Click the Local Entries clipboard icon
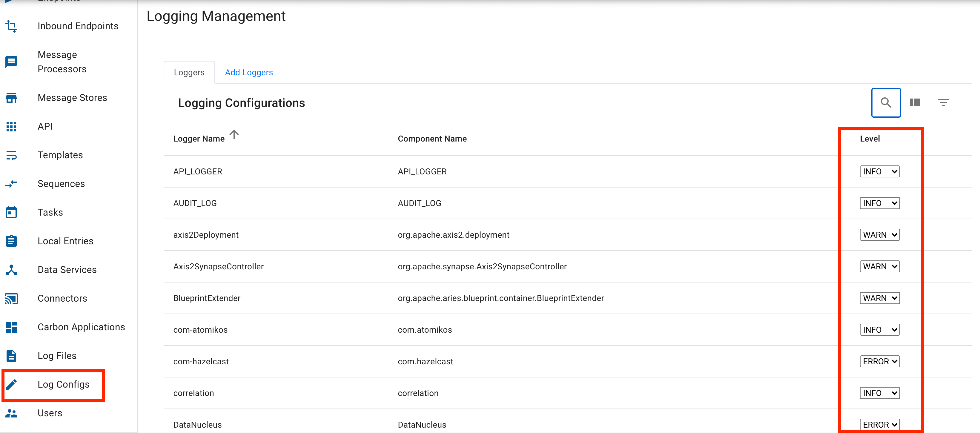This screenshot has height=433, width=980. coord(11,241)
